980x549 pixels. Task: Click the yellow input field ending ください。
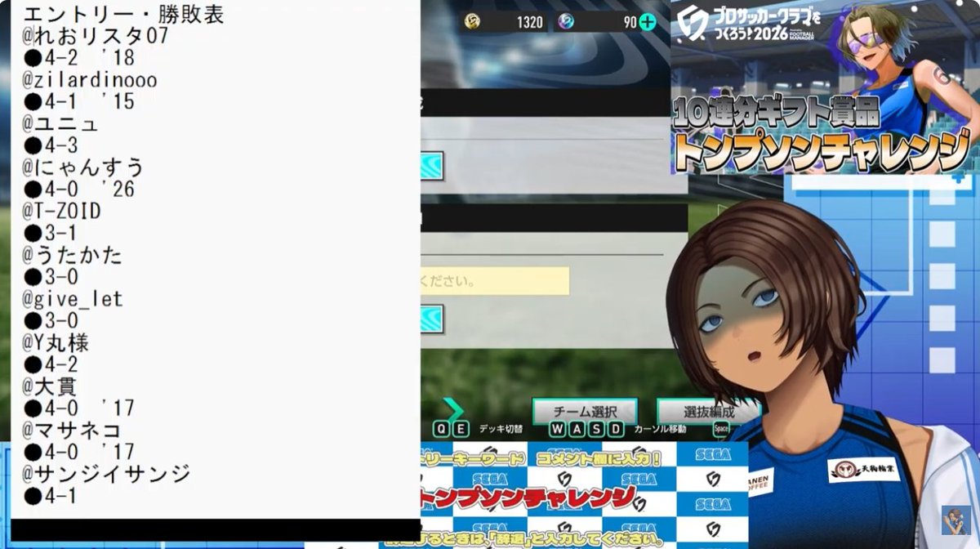(x=495, y=281)
